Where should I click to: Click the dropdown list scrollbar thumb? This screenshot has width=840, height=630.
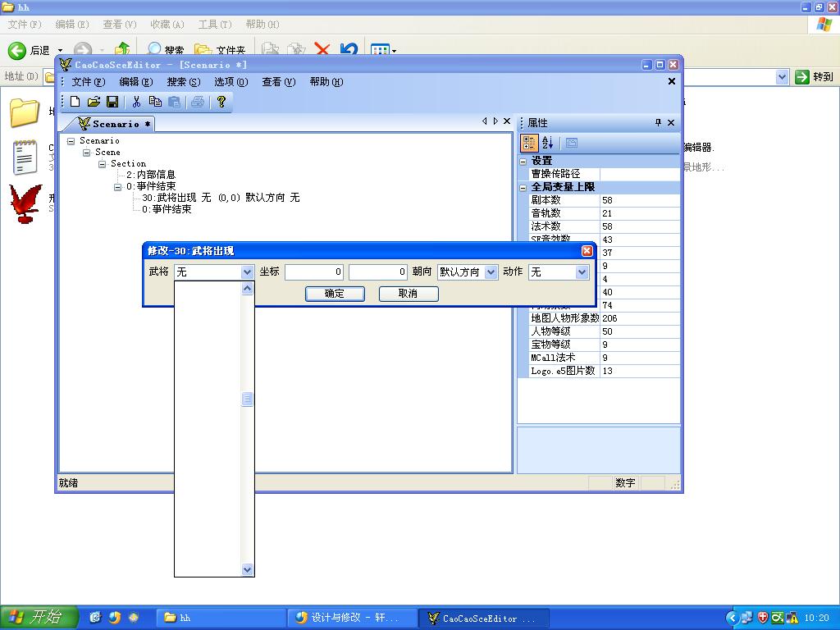[247, 399]
